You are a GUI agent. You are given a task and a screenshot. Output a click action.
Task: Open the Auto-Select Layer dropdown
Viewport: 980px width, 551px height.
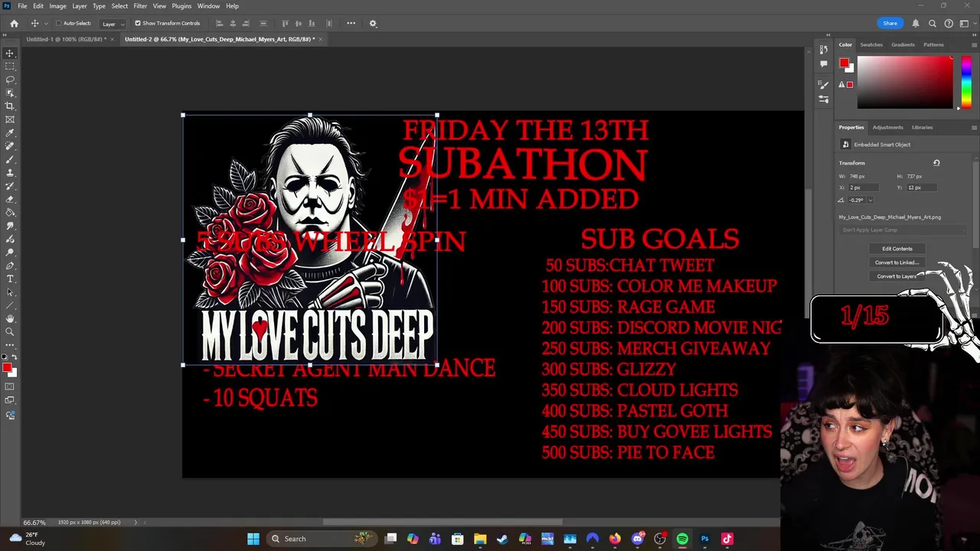pos(113,24)
